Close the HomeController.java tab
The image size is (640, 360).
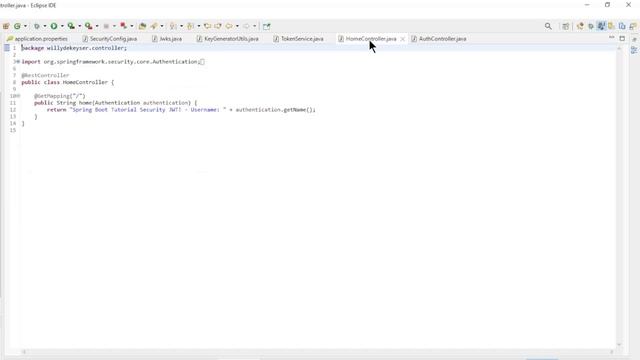402,39
